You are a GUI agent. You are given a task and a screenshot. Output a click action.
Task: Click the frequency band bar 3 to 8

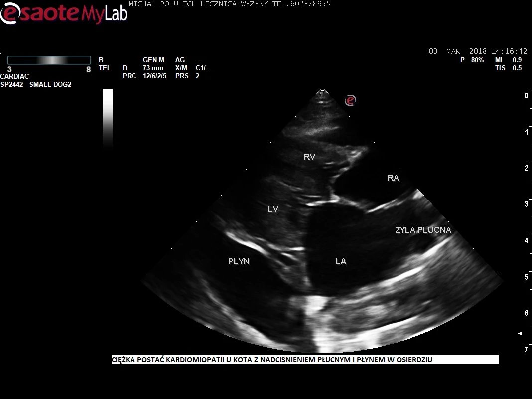(49, 60)
